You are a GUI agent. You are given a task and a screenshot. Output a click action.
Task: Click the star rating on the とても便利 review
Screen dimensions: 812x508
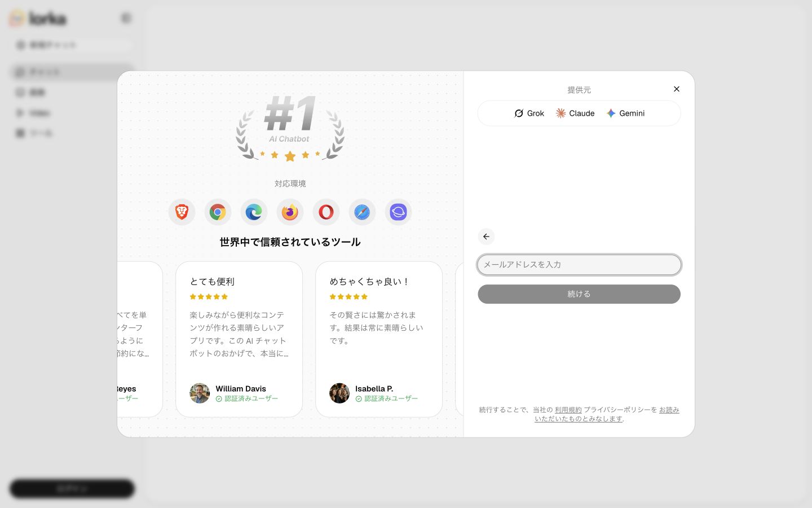coord(209,297)
